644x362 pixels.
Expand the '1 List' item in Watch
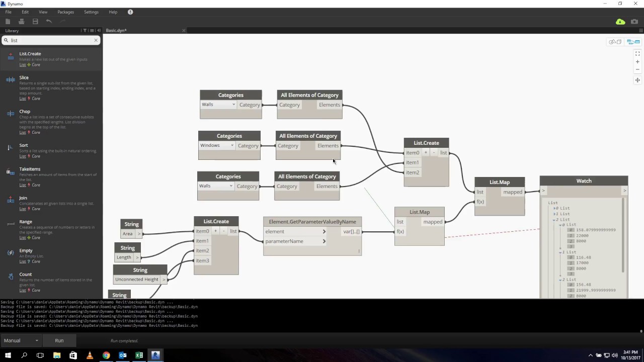pos(555,214)
